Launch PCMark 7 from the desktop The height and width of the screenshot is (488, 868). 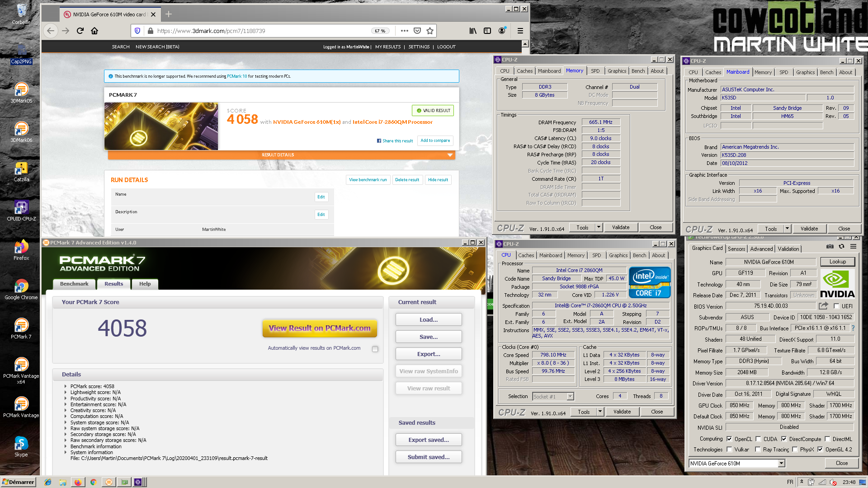21,328
